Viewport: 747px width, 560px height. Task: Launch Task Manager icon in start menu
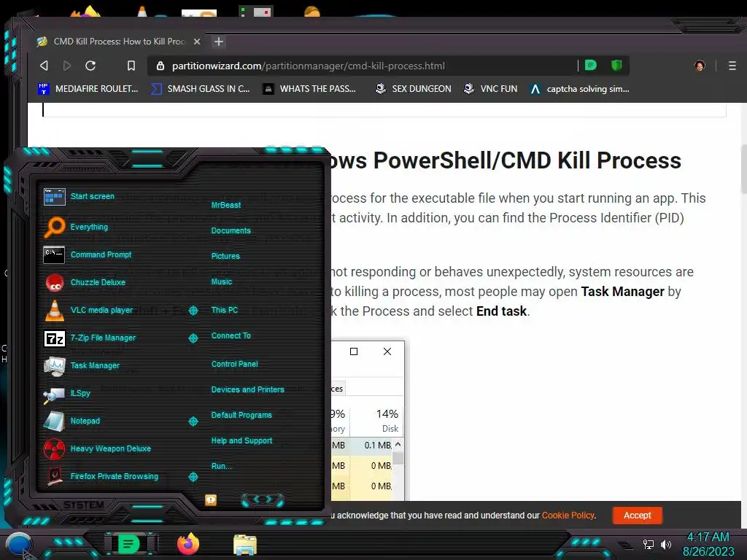click(x=54, y=366)
